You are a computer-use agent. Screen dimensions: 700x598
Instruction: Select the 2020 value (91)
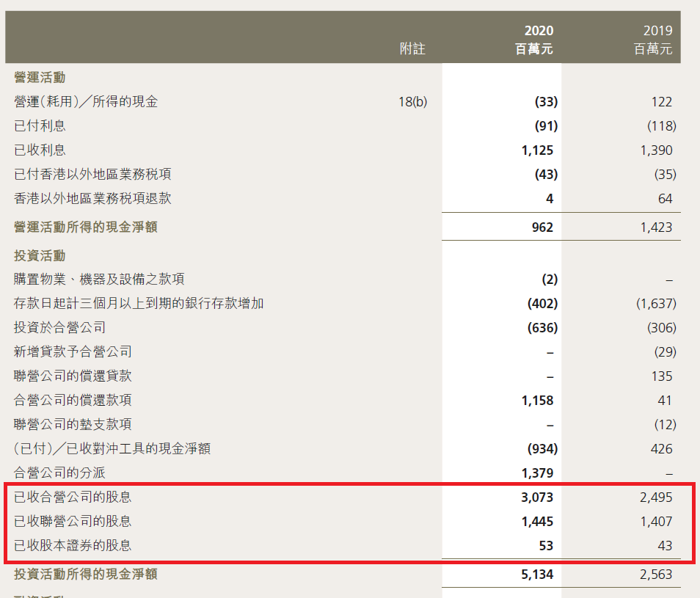(546, 126)
